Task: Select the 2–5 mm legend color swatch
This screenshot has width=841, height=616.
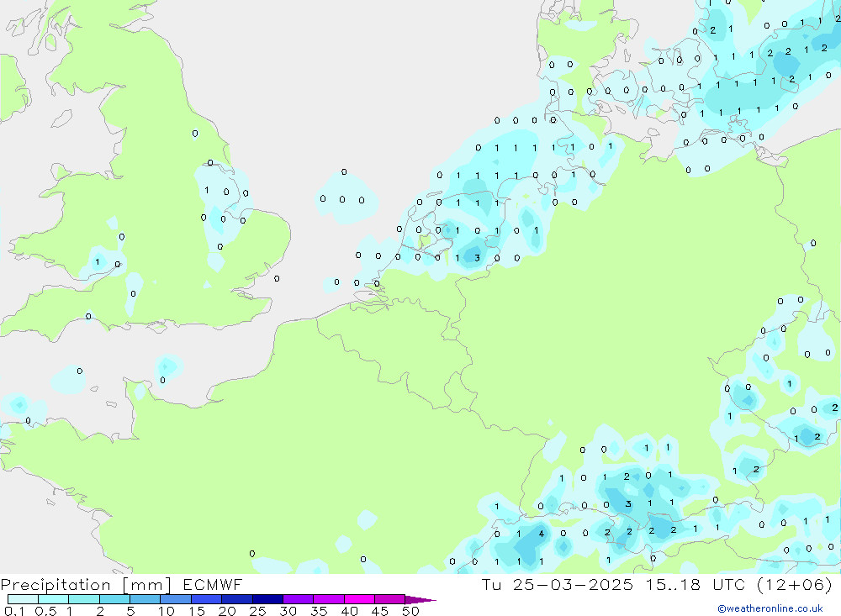Action: (114, 599)
